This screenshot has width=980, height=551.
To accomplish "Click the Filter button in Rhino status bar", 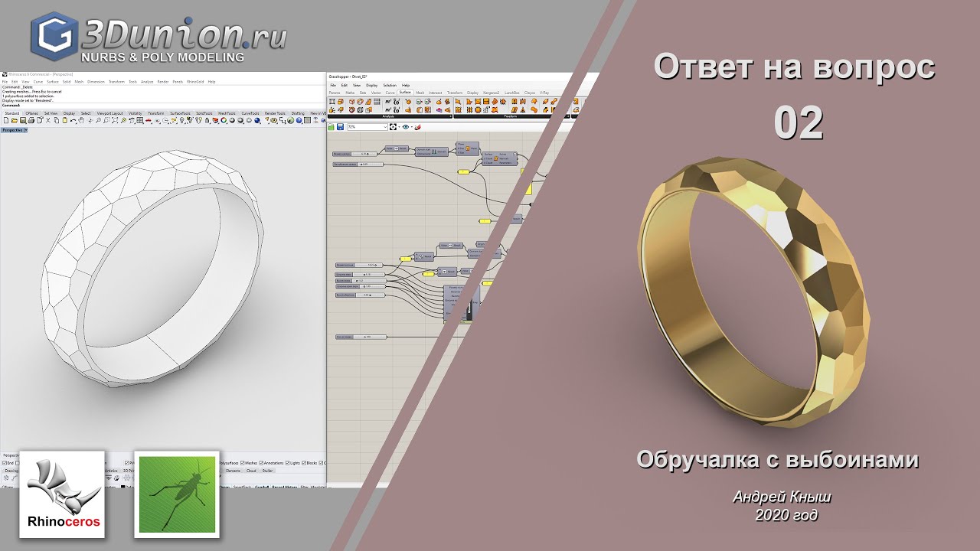I will (x=303, y=487).
